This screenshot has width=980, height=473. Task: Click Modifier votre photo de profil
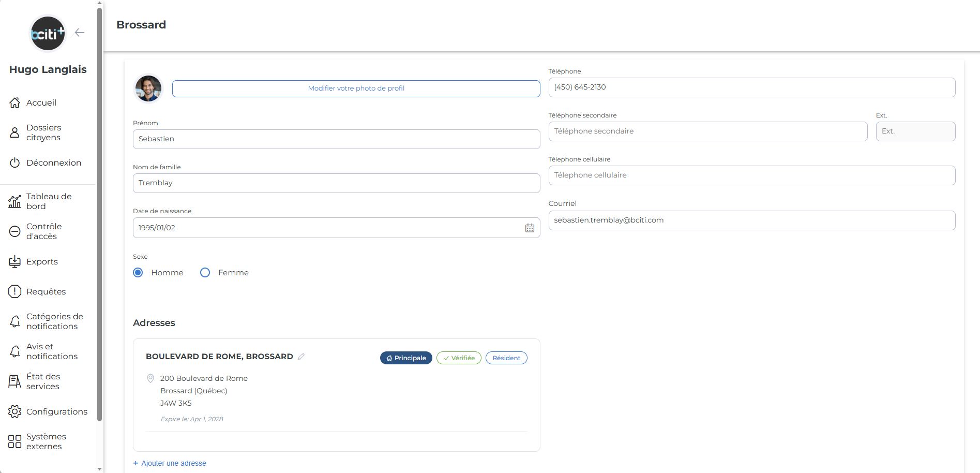pyautogui.click(x=356, y=88)
